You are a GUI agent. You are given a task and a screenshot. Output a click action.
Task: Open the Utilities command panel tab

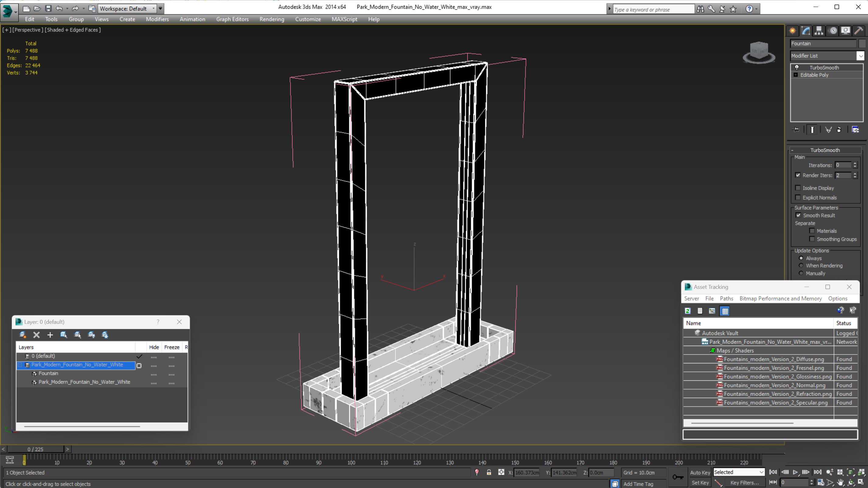tap(859, 31)
